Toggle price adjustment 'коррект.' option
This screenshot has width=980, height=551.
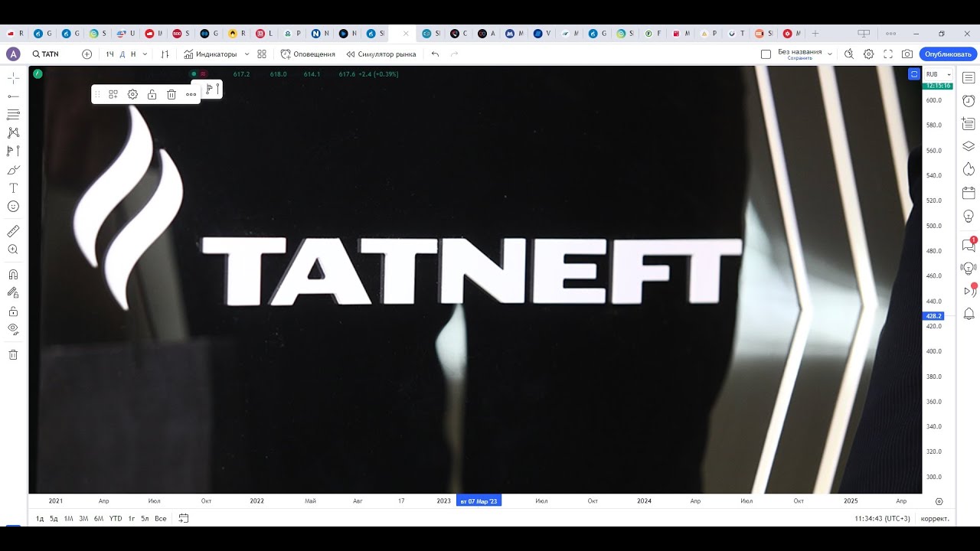pyautogui.click(x=935, y=518)
